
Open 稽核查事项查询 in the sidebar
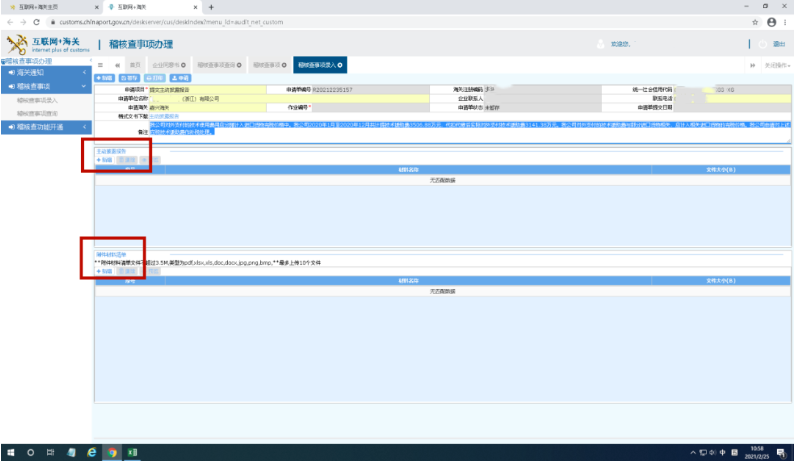(37, 114)
